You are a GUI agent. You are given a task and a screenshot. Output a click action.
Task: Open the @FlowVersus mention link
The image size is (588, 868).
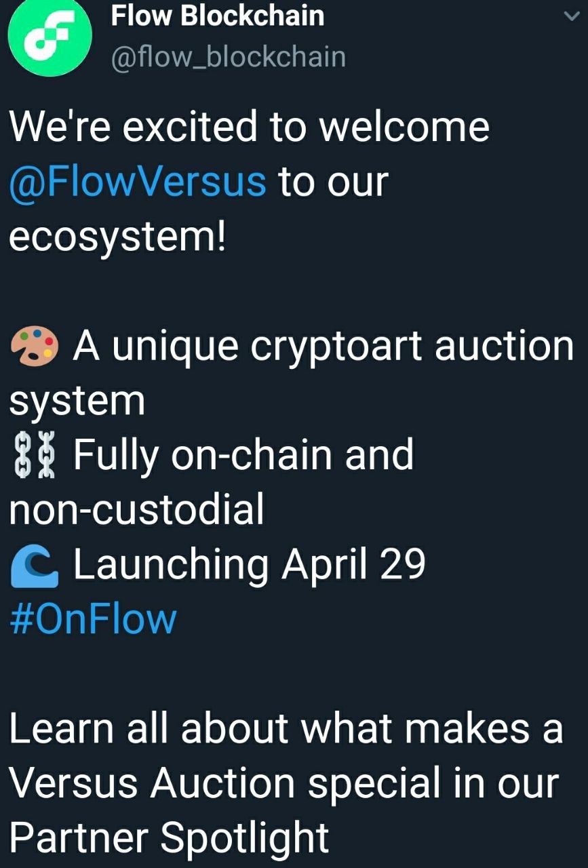[138, 182]
